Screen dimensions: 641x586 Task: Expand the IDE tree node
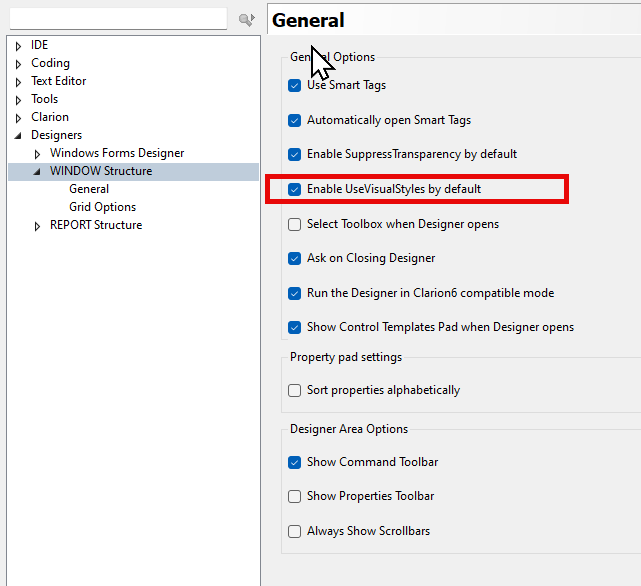pyautogui.click(x=19, y=46)
